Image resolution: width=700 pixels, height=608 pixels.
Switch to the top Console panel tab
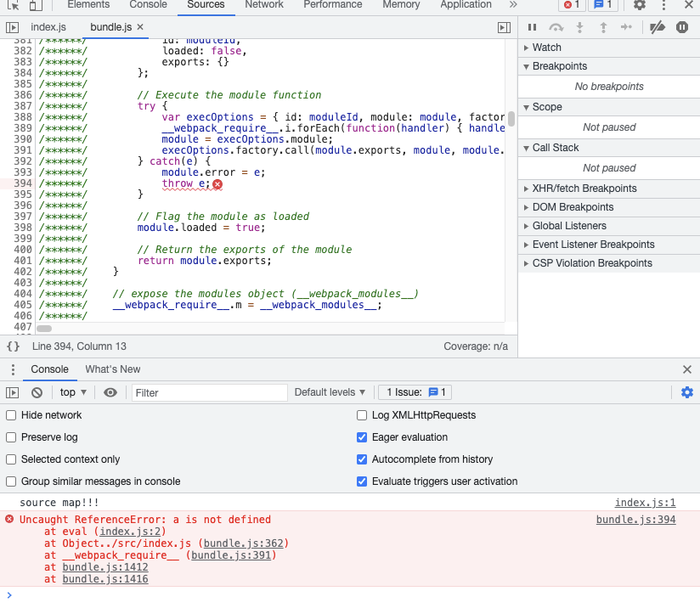(148, 5)
